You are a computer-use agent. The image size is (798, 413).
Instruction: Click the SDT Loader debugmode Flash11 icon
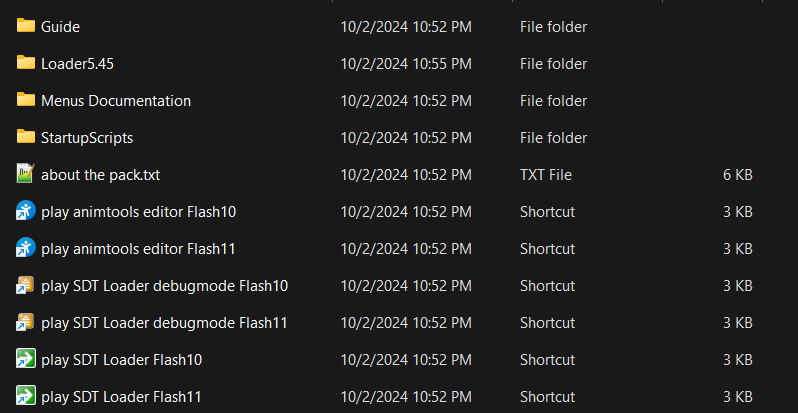point(26,322)
